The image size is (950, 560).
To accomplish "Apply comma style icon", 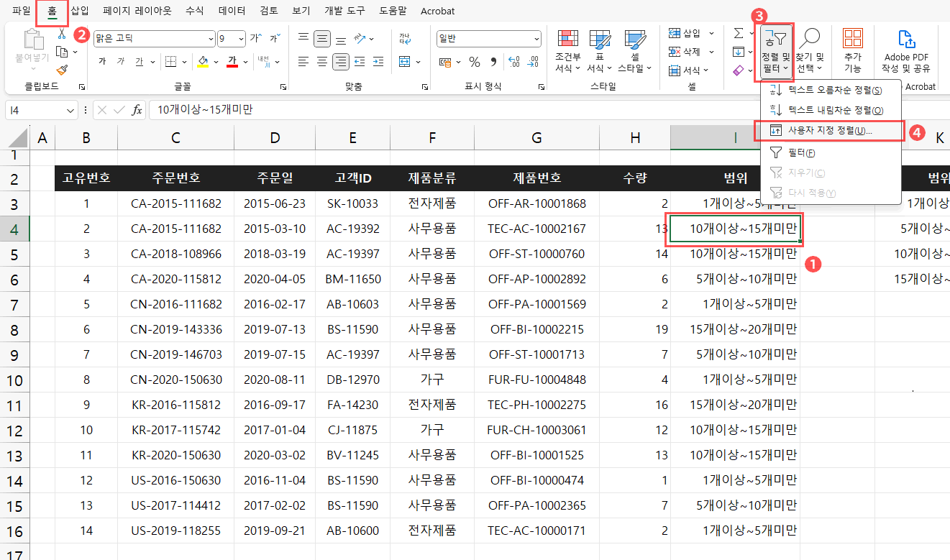I will point(493,62).
